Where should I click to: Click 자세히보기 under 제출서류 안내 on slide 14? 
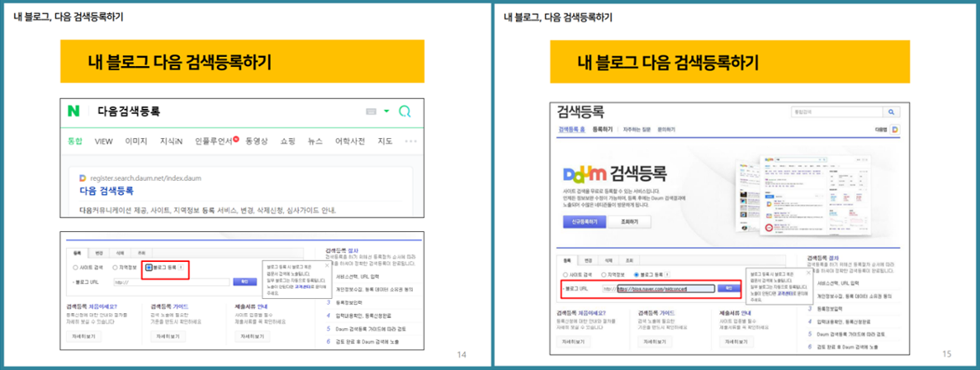[252, 337]
